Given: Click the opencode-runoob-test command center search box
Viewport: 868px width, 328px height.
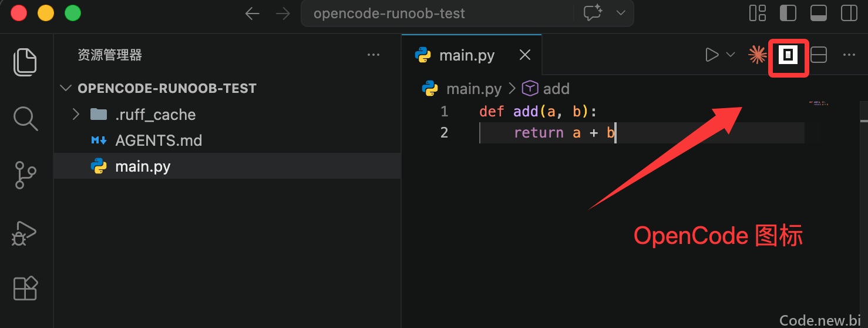Looking at the screenshot, I should pos(437,14).
